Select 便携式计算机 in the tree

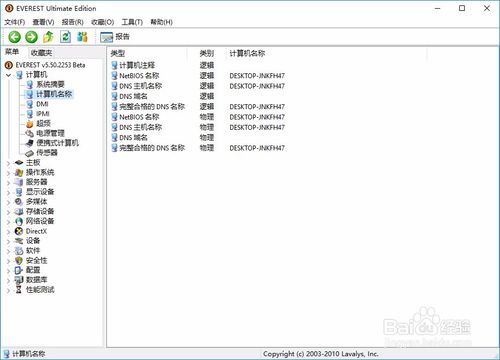pos(57,143)
